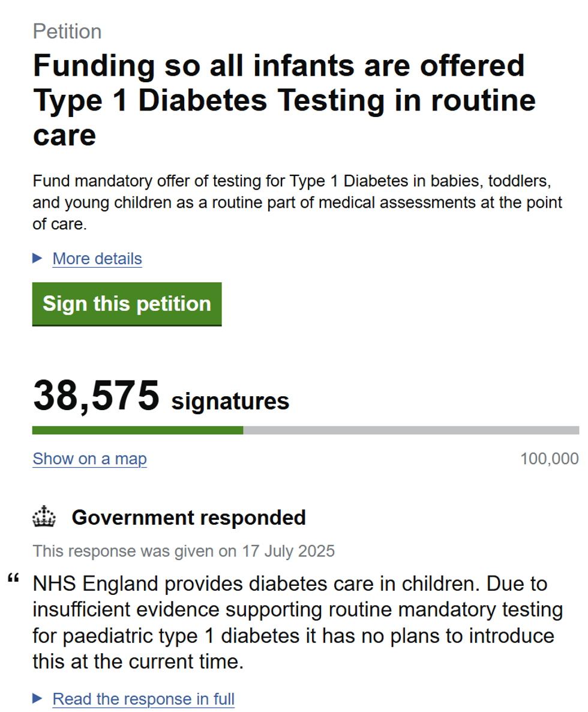Click the response date line, 17 July 2025

[x=184, y=551]
